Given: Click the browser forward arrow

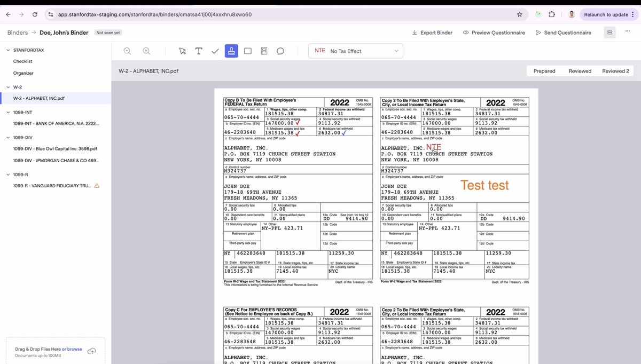Looking at the screenshot, I should [21, 14].
